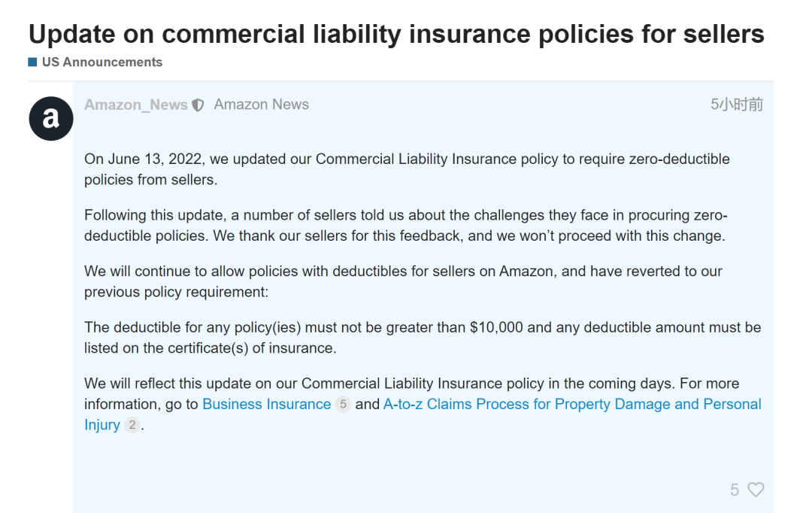Click the paragraph starting 'We will reflect this update'
The width and height of the screenshot is (812, 513).
click(x=423, y=404)
